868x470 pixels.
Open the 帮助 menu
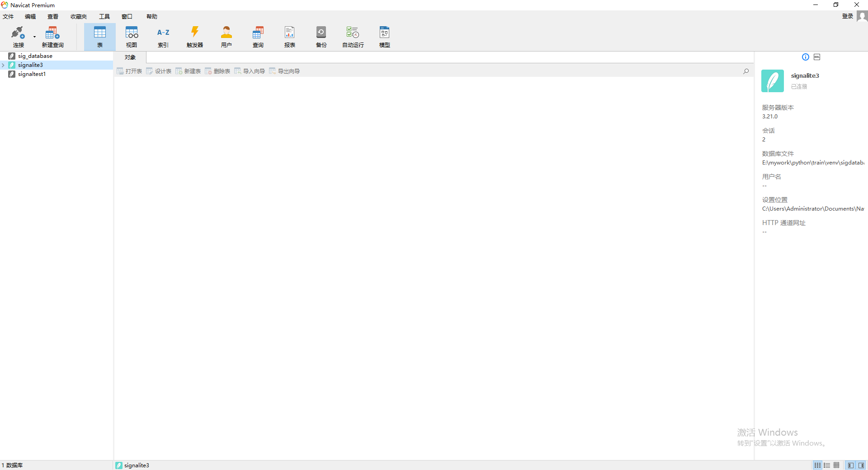[x=152, y=17]
